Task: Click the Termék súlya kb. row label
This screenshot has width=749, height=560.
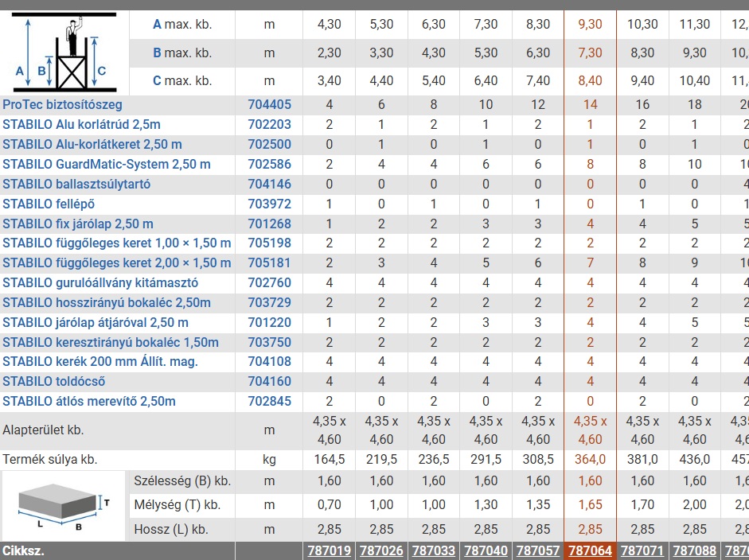Action: [49, 460]
